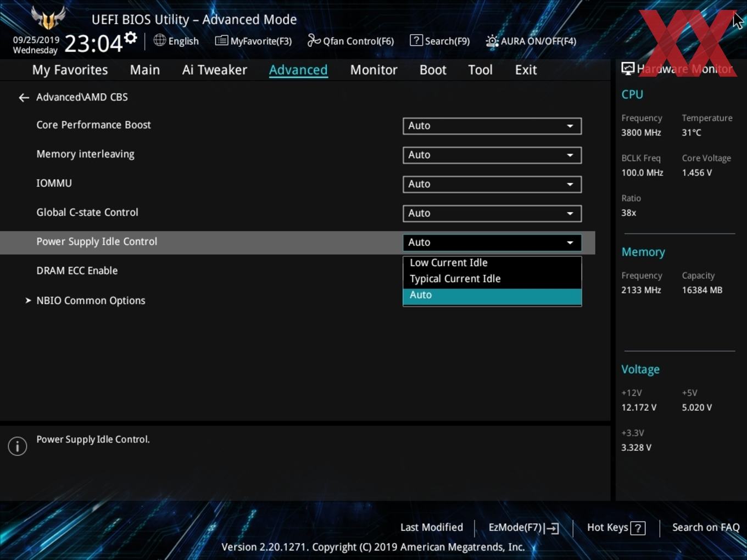This screenshot has width=747, height=560.
Task: Toggle AURA ON/OFF light icon
Action: pyautogui.click(x=492, y=41)
